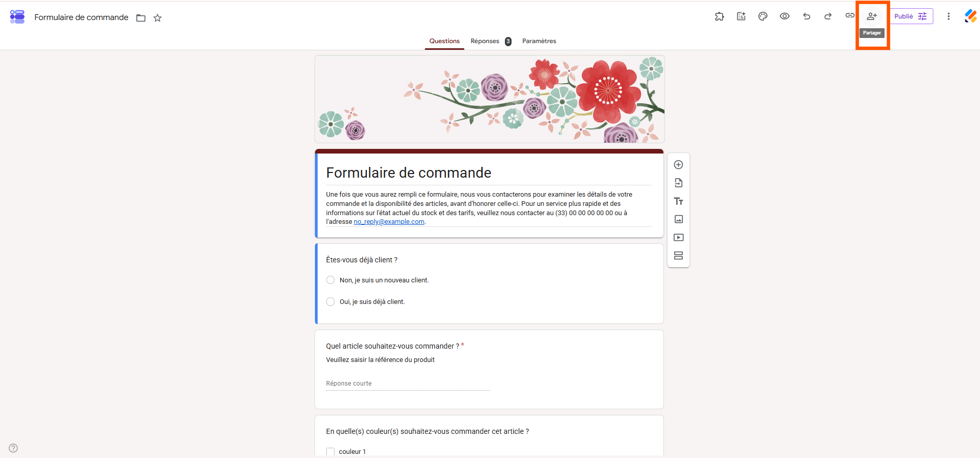Click the form name in the top bar
Image resolution: width=980 pixels, height=458 pixels.
click(81, 17)
